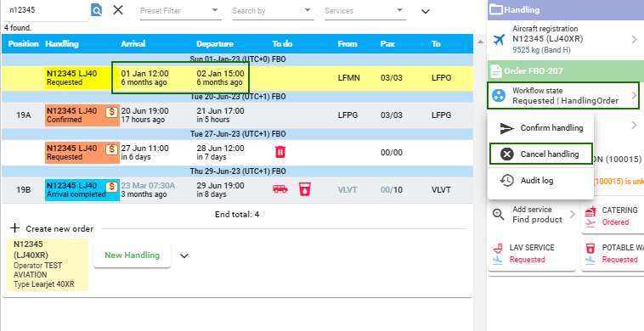Open the CATERING Ordered service card
644x331 pixels.
613,216
